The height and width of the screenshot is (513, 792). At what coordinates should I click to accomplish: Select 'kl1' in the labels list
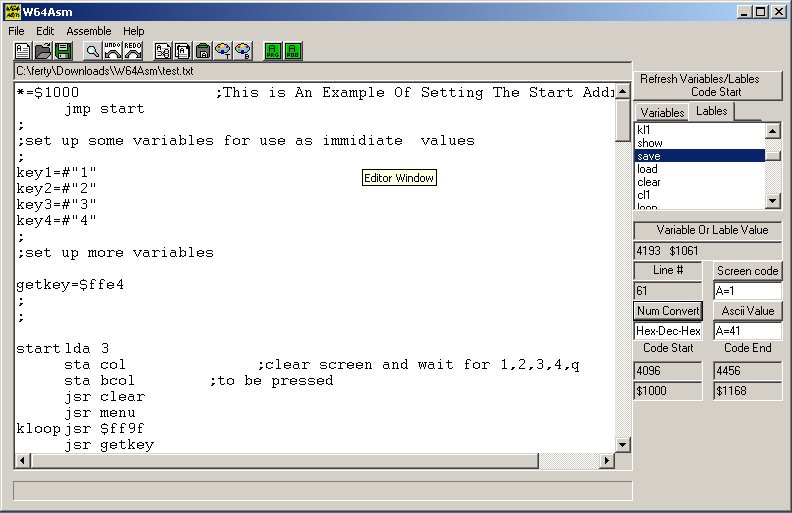pyautogui.click(x=700, y=130)
